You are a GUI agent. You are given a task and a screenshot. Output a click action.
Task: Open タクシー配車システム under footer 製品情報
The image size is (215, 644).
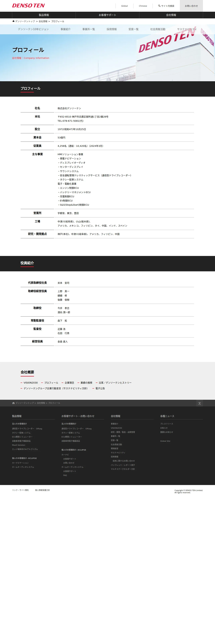point(21,433)
